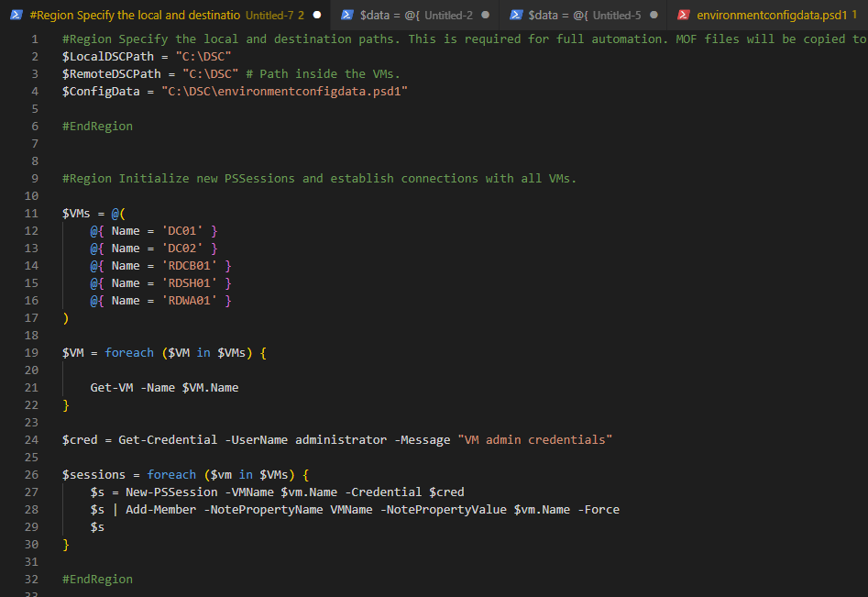Open the environmentconfigdata.psd1 tab

tap(771, 16)
